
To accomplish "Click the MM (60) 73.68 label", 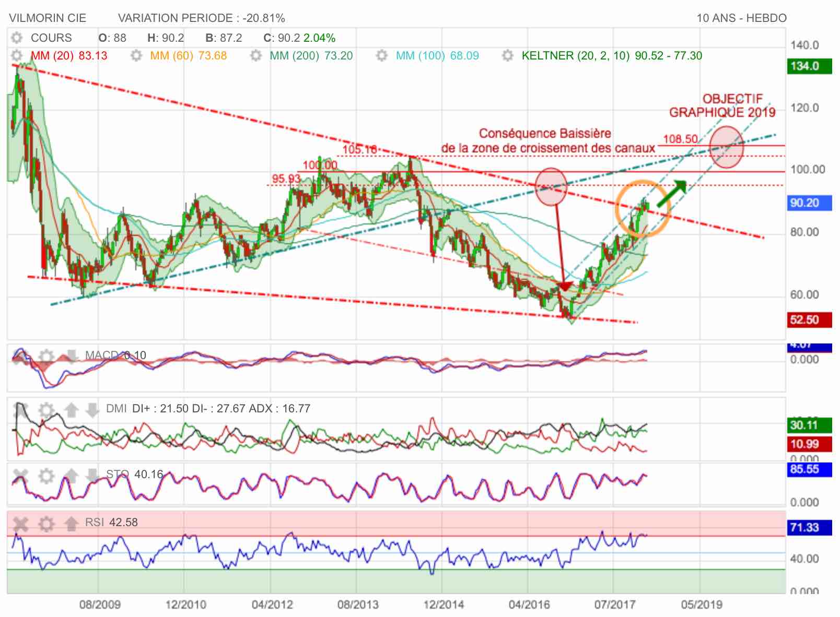I will pos(189,55).
